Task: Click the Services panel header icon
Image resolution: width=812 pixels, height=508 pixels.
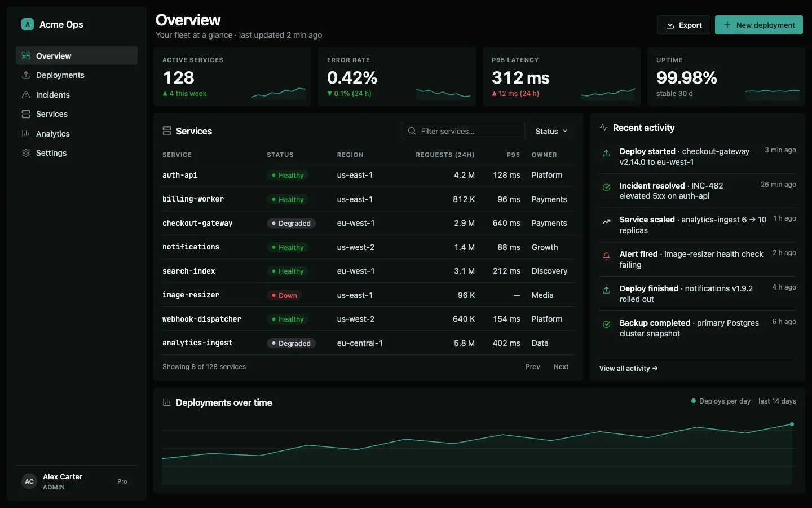Action: (x=167, y=131)
